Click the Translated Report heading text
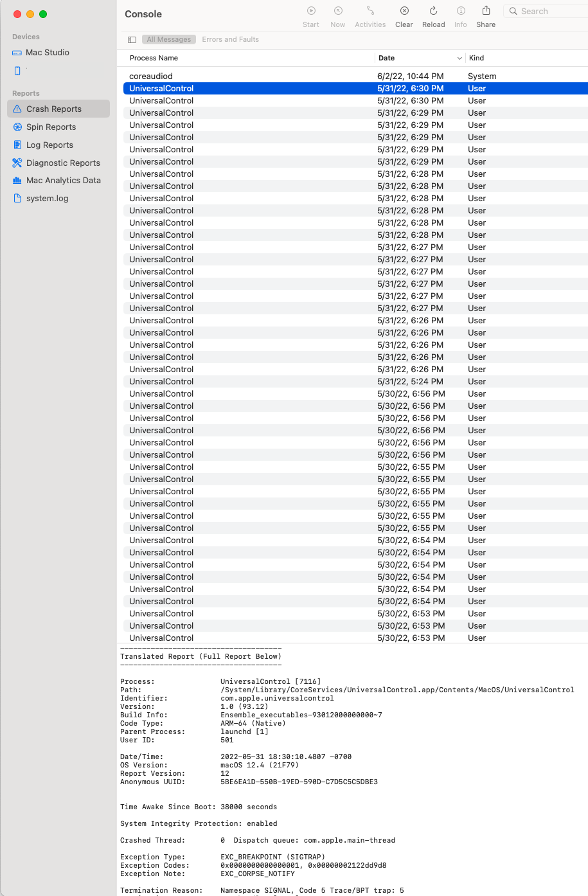 tap(200, 656)
